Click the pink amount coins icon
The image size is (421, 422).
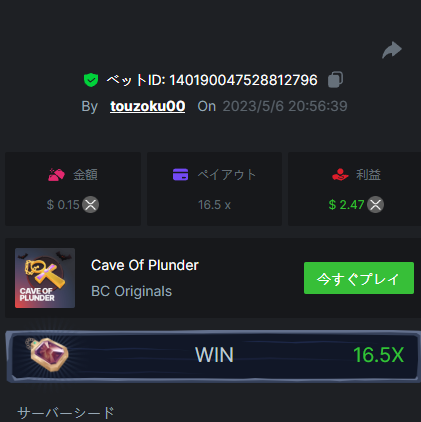(56, 175)
